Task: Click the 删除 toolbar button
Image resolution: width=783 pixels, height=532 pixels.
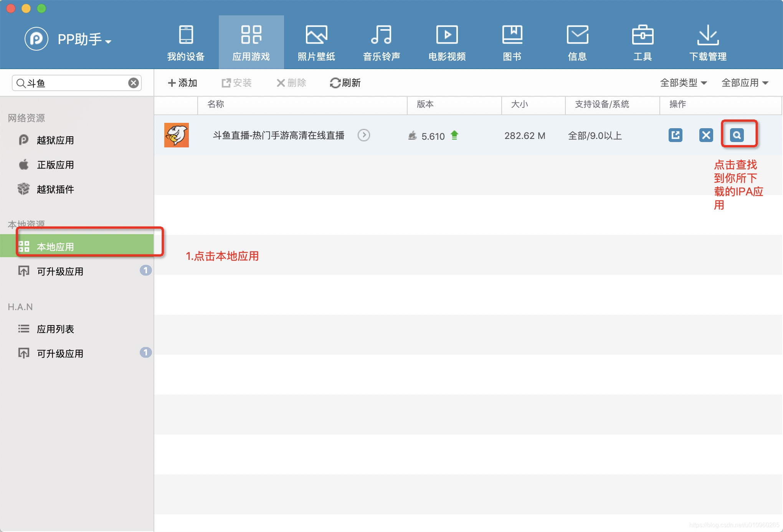Action: pyautogui.click(x=291, y=83)
